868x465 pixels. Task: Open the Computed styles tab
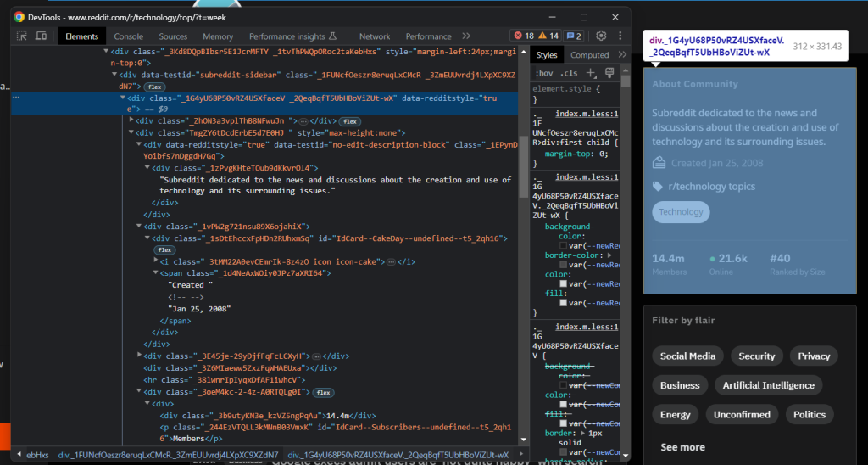click(590, 55)
